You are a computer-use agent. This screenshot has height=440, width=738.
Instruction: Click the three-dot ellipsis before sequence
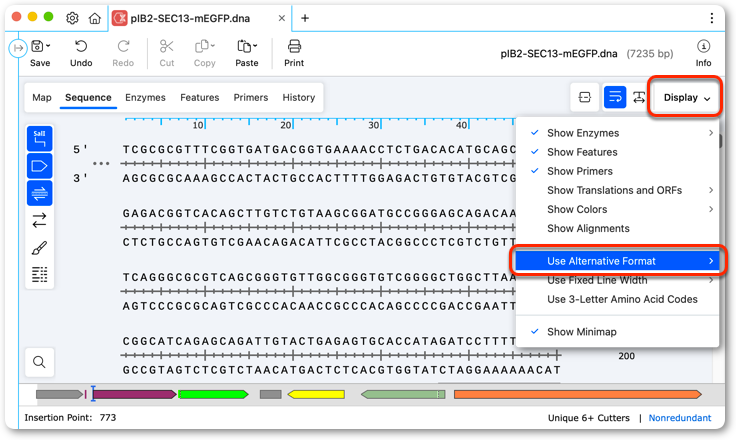pos(101,164)
